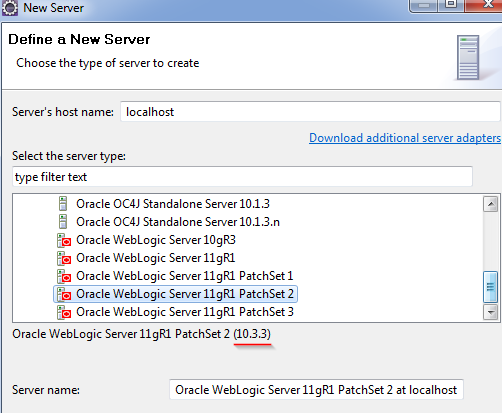Click the WebLogic icon beside Server 11gR1 PatchSet 3
This screenshot has width=502, height=413.
click(64, 312)
